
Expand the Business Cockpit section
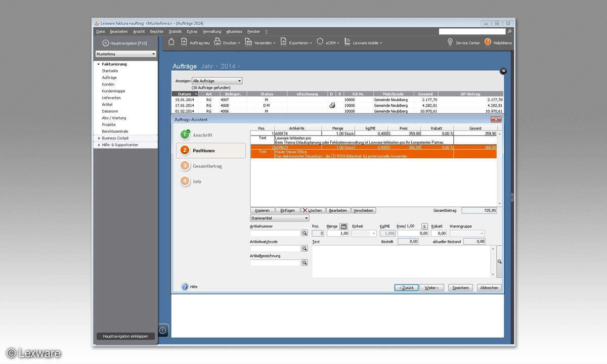tap(98, 138)
